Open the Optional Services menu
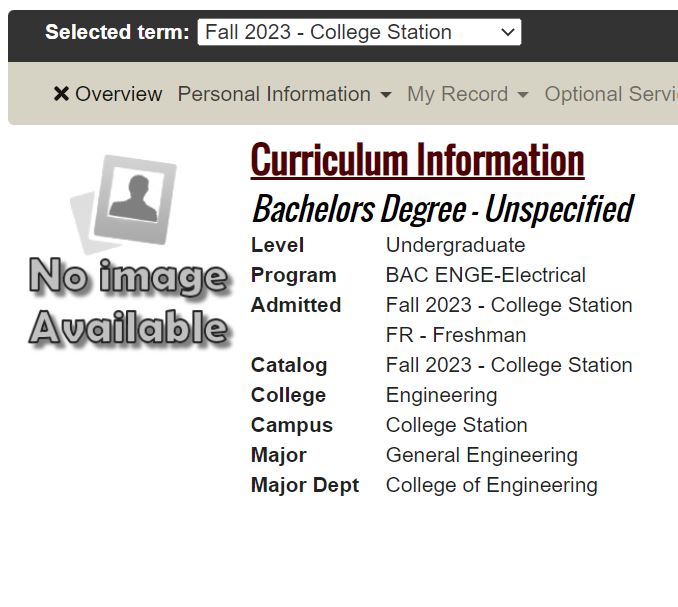The image size is (678, 607). (610, 94)
